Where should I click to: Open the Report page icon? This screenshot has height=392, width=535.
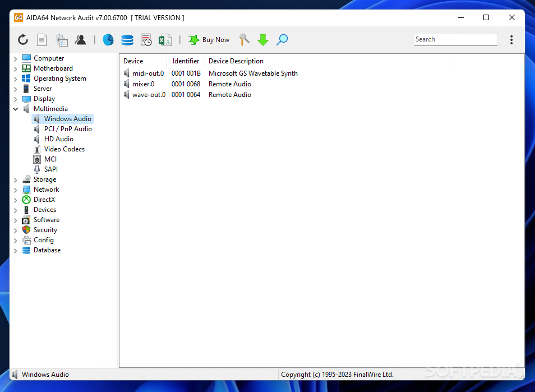coord(41,40)
